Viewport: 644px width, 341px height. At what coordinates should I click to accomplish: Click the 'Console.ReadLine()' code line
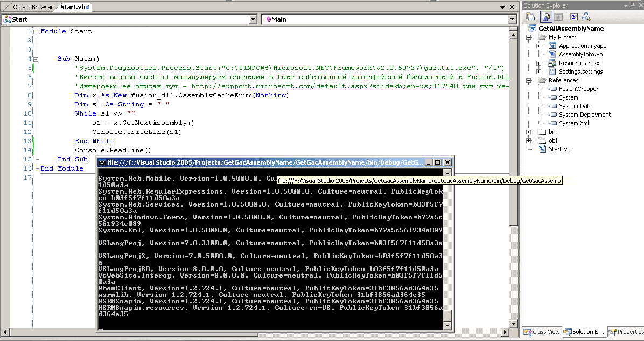point(113,150)
